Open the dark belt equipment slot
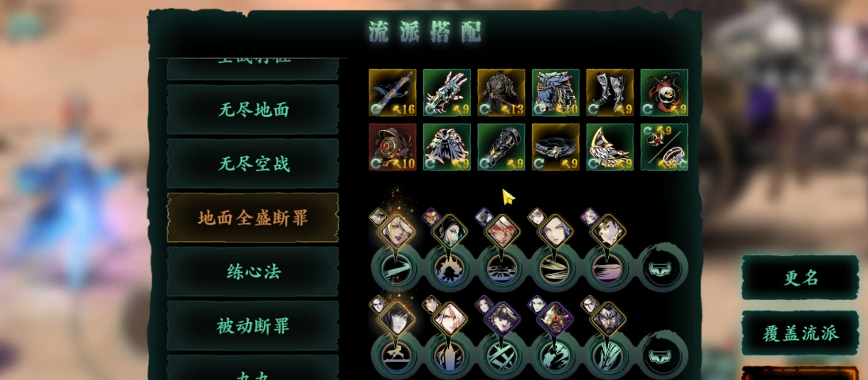 556,147
